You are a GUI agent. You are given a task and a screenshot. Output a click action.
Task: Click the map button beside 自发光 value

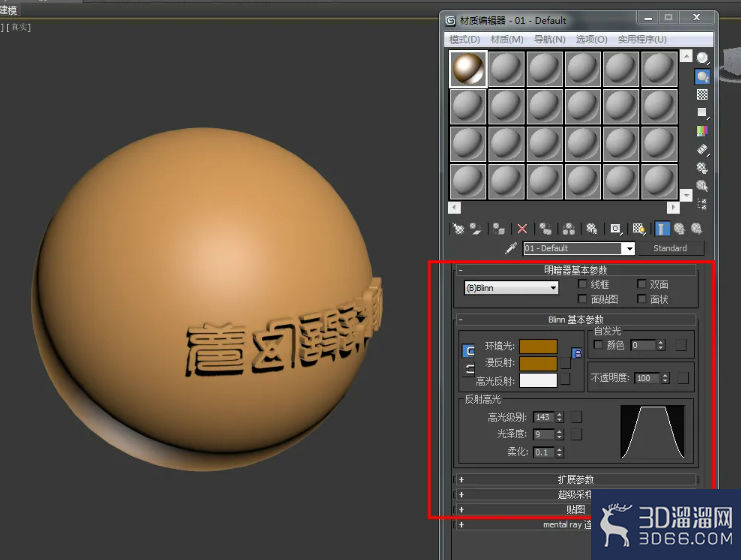pos(681,345)
